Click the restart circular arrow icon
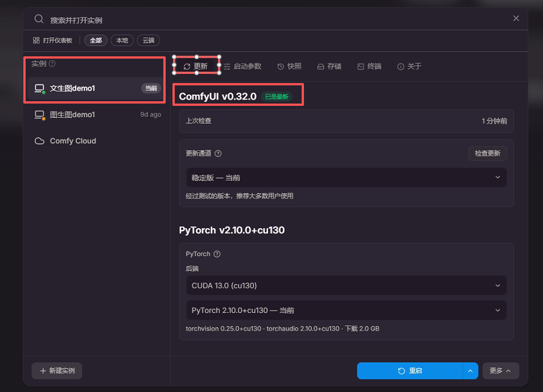The height and width of the screenshot is (392, 543). 401,371
